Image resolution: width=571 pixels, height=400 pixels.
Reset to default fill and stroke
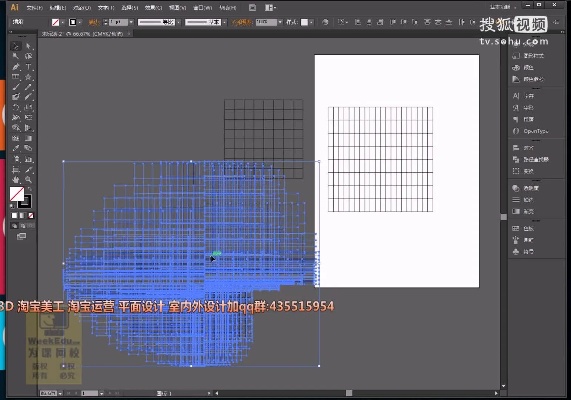point(12,206)
